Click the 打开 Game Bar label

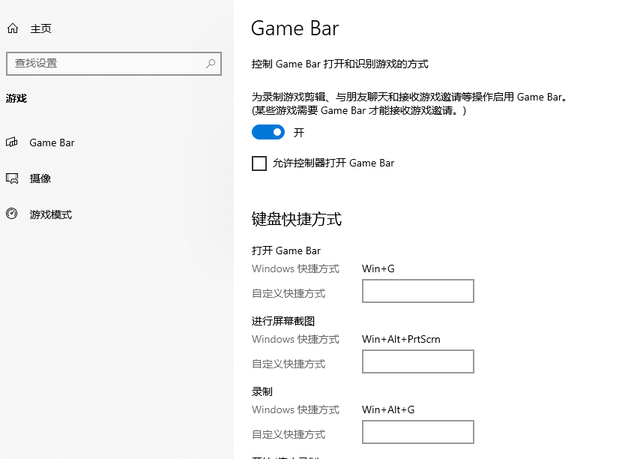[x=286, y=251]
